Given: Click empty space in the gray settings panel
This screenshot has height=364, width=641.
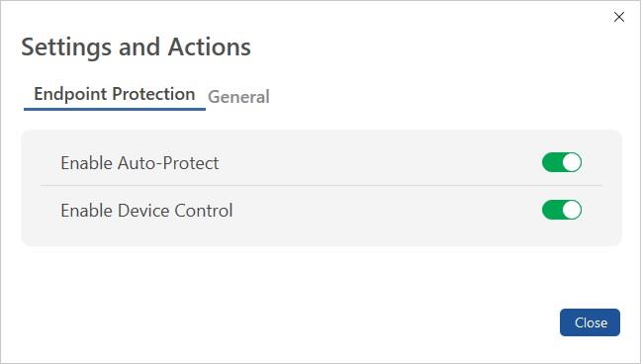Looking at the screenshot, I should point(368,233).
